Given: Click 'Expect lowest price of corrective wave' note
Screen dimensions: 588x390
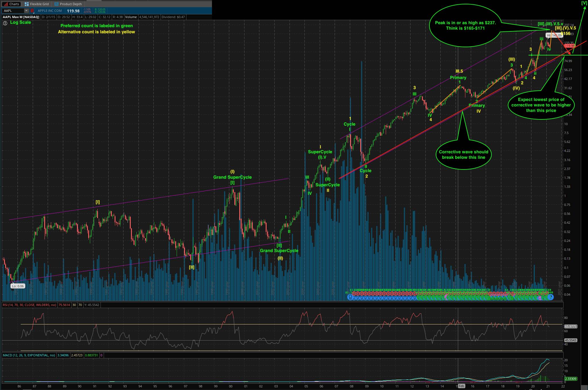Looking at the screenshot, I should click(x=541, y=105).
